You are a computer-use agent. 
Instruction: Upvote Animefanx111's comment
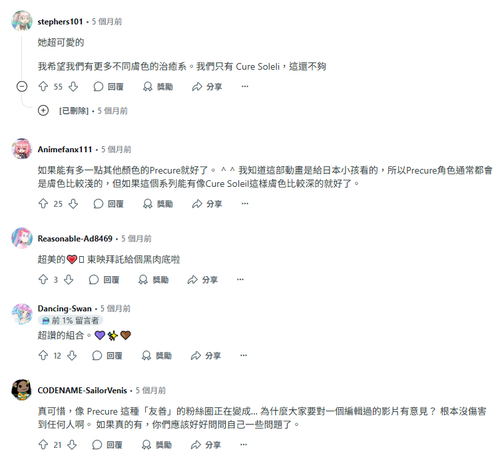[x=43, y=204]
